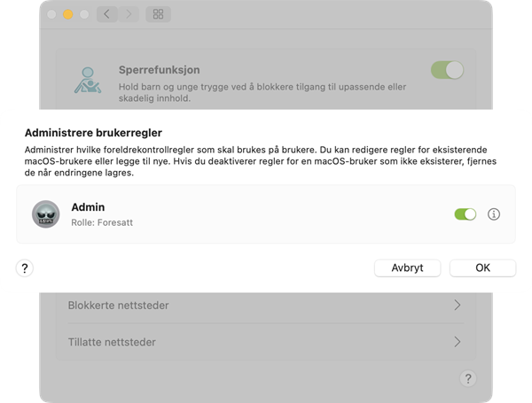
Task: Click the Admin user avatar
Action: 46,214
